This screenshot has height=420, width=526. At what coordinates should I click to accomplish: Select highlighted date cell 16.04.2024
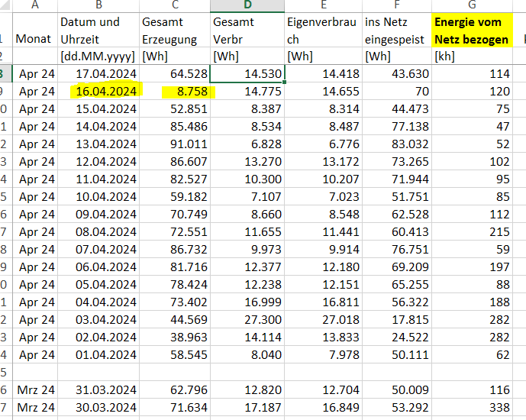pyautogui.click(x=98, y=91)
